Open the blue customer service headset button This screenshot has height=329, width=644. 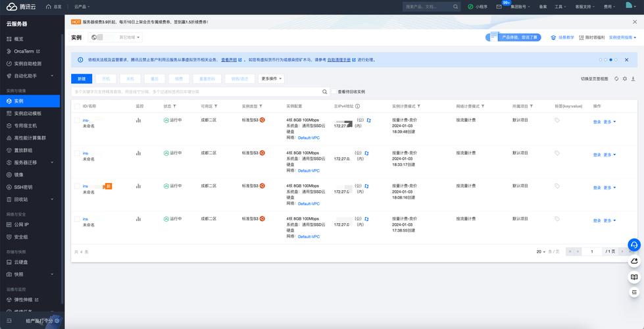(x=633, y=244)
